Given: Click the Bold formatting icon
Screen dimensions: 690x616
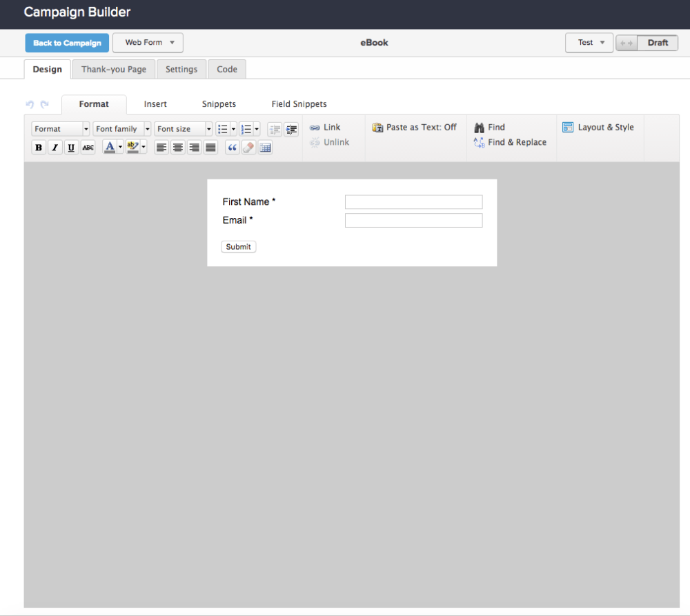Looking at the screenshot, I should point(39,148).
